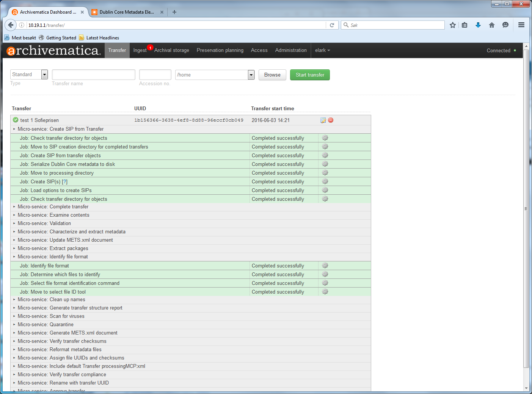Open the Administration tab

(291, 50)
